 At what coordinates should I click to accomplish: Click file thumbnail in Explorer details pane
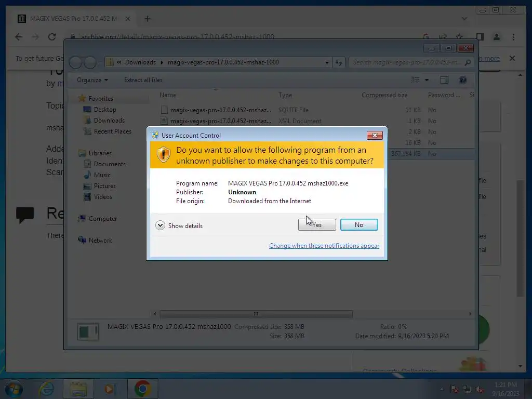88,331
